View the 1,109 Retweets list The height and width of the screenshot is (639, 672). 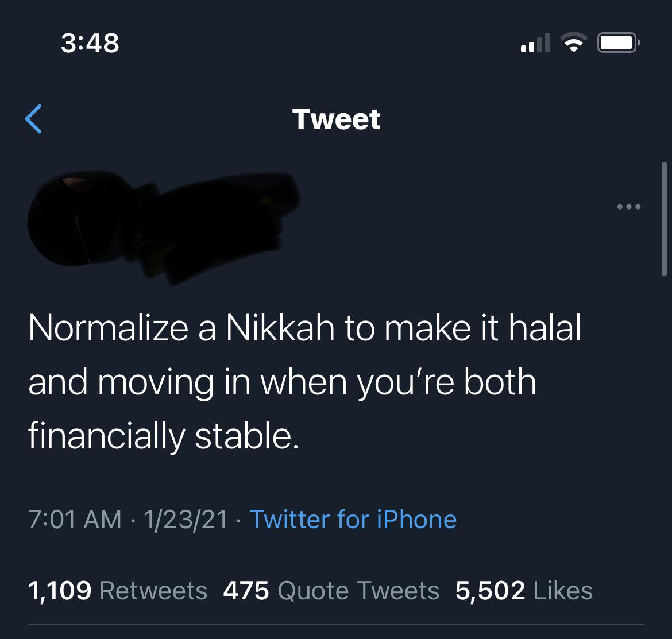point(118,591)
